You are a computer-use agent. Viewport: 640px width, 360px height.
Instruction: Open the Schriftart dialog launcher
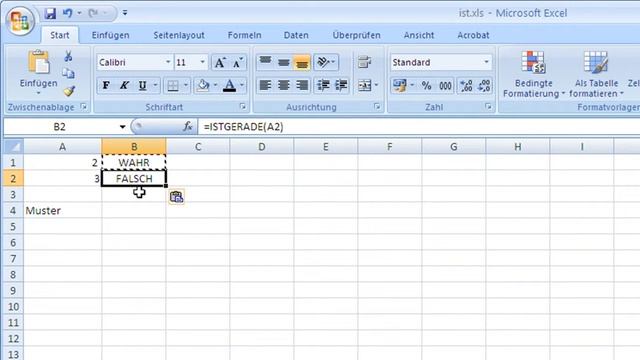(243, 107)
